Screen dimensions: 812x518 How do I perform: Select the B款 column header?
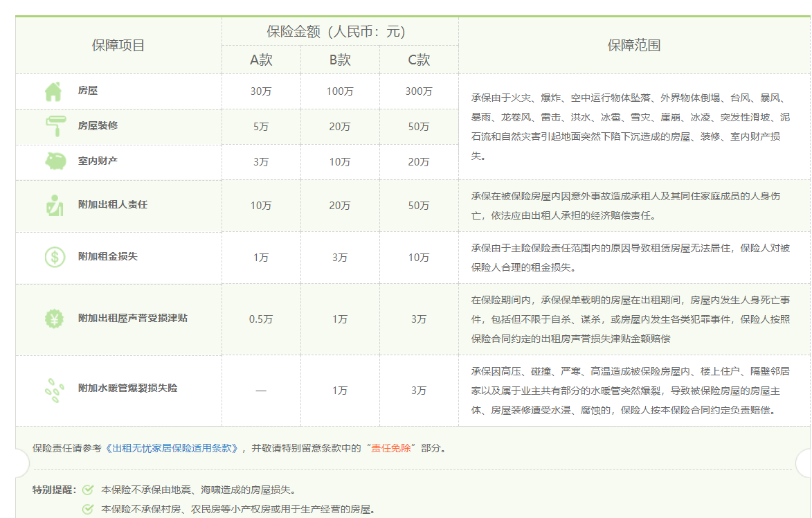(340, 60)
